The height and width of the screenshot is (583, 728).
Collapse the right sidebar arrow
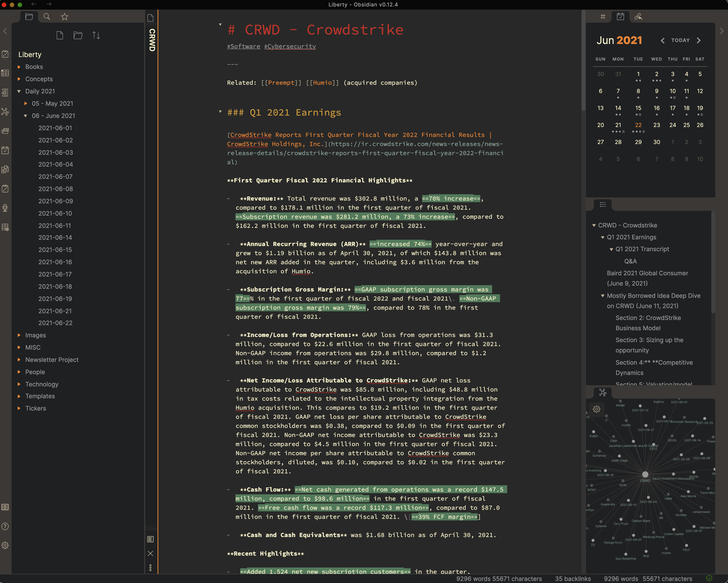[722, 31]
